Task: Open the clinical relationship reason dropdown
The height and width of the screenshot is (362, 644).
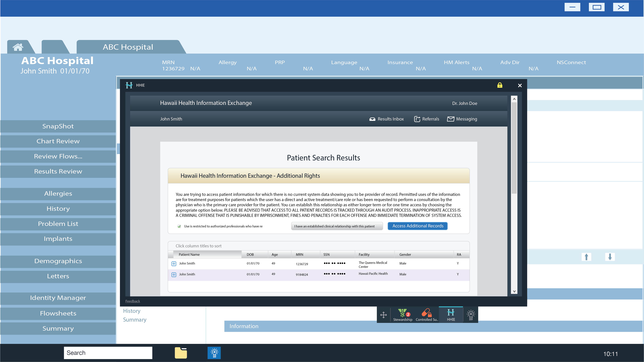Action: click(336, 226)
